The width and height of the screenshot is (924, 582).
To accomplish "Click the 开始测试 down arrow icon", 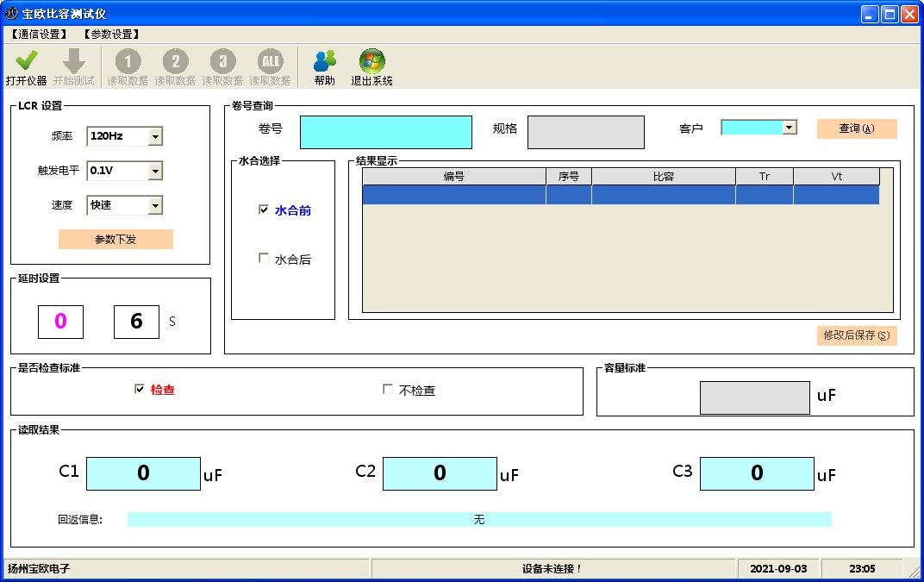I will coord(74,61).
